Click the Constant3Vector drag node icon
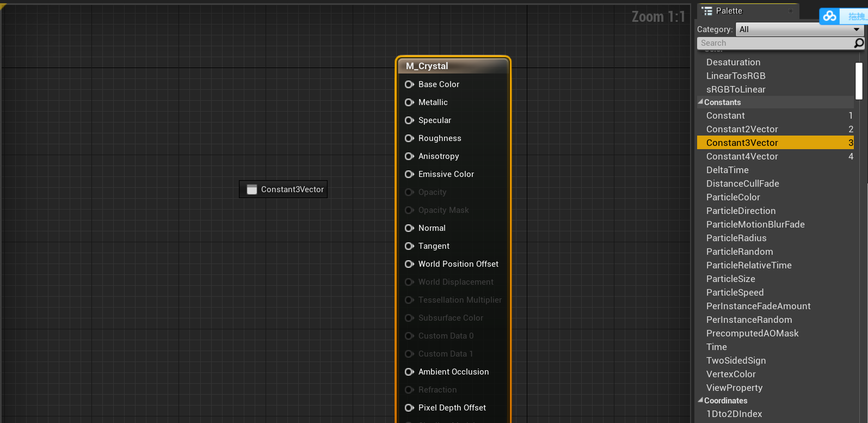Screen dimensions: 868x423 tap(251, 189)
